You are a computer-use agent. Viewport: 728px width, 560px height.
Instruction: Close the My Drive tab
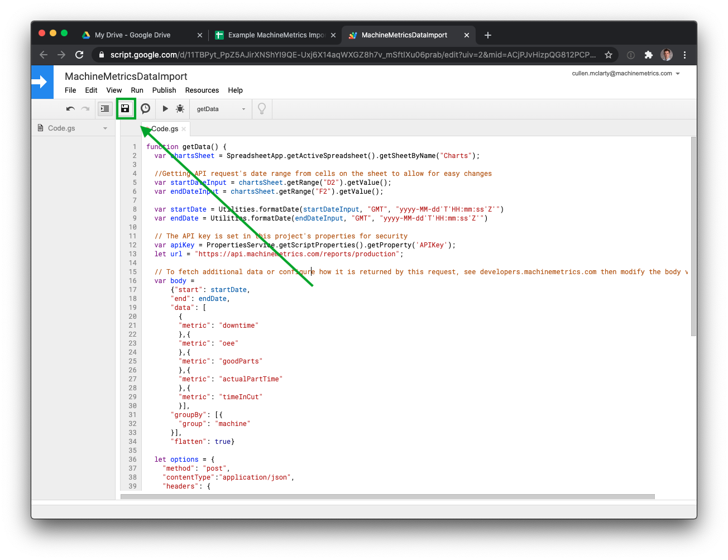200,35
